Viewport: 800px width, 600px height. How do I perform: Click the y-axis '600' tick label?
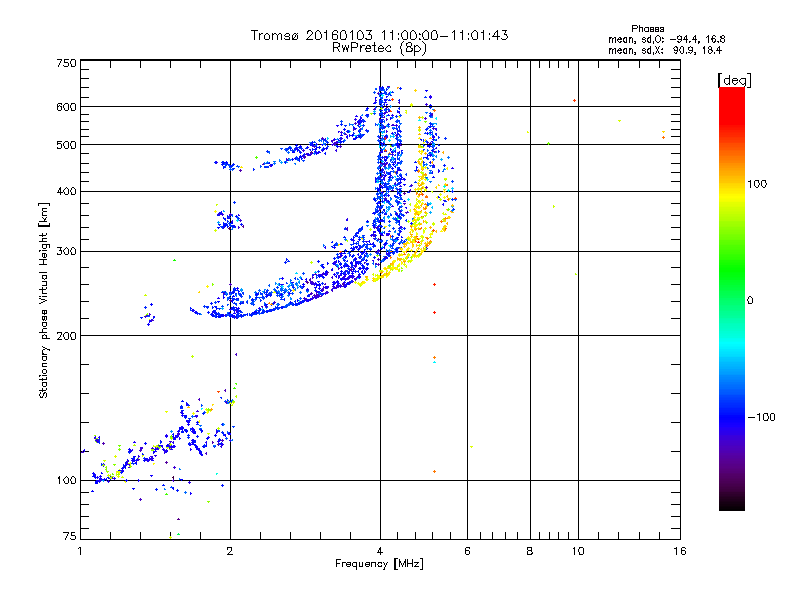coord(66,107)
